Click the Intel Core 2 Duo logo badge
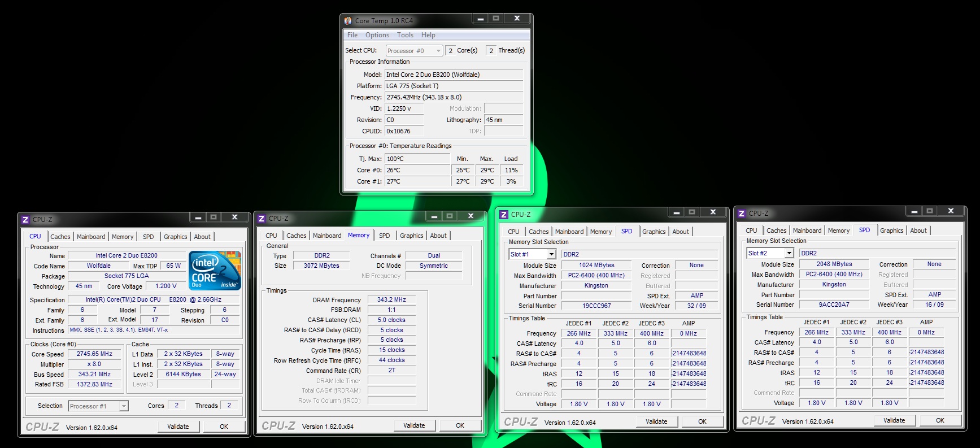980x448 pixels. 216,271
